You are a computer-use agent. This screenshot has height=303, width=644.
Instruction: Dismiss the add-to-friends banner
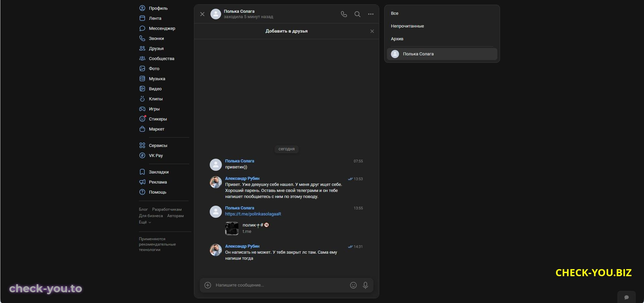point(372,31)
